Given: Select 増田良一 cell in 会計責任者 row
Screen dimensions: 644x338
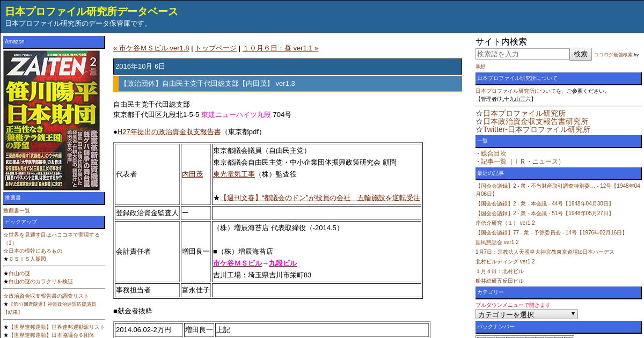Looking at the screenshot, I should [x=196, y=252].
